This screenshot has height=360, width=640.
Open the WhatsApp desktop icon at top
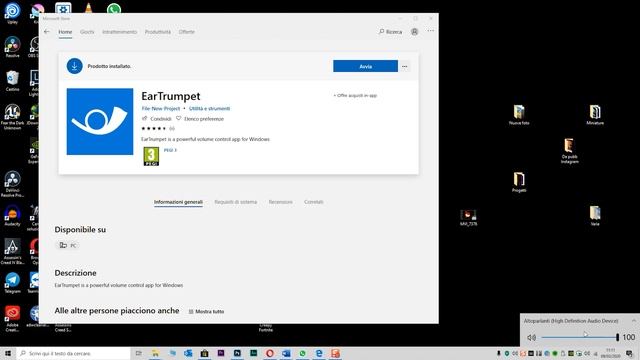[x=114, y=9]
